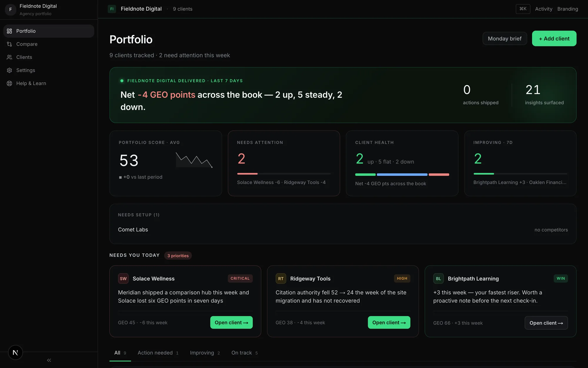
Task: Open client for Brightpath Learning
Action: point(546,323)
